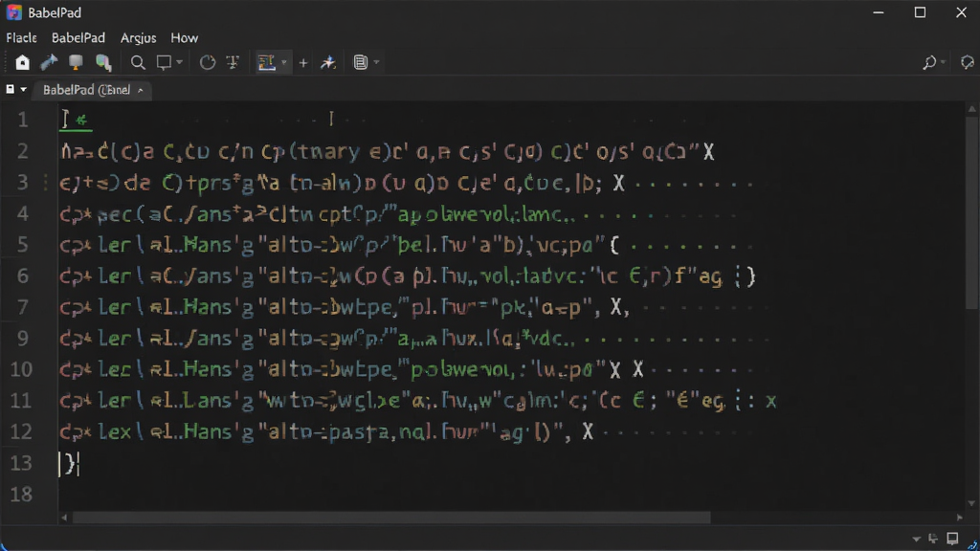The width and height of the screenshot is (980, 551).
Task: Open the dropdown arrow in the status bar
Action: pos(916,540)
